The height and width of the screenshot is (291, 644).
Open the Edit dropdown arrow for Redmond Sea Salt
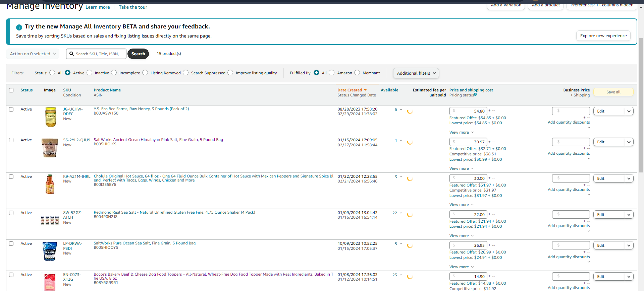629,215
